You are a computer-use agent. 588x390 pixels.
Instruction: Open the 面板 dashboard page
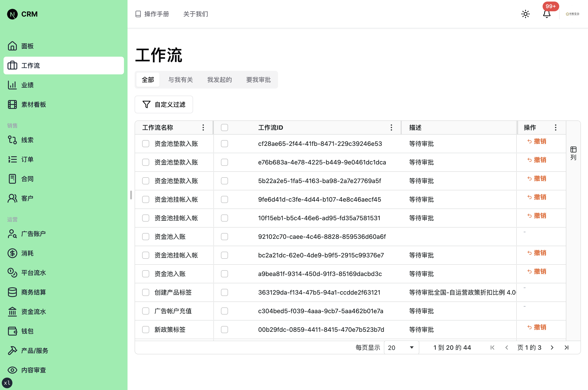[27, 46]
